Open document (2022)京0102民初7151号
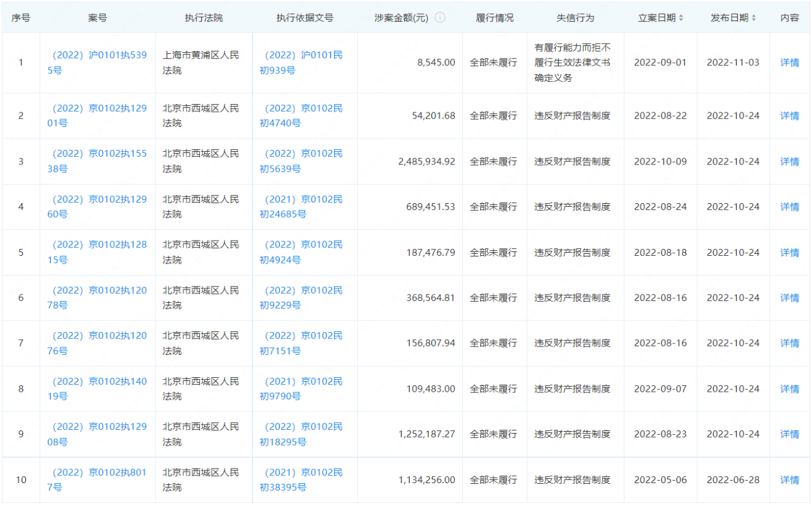 pos(301,343)
